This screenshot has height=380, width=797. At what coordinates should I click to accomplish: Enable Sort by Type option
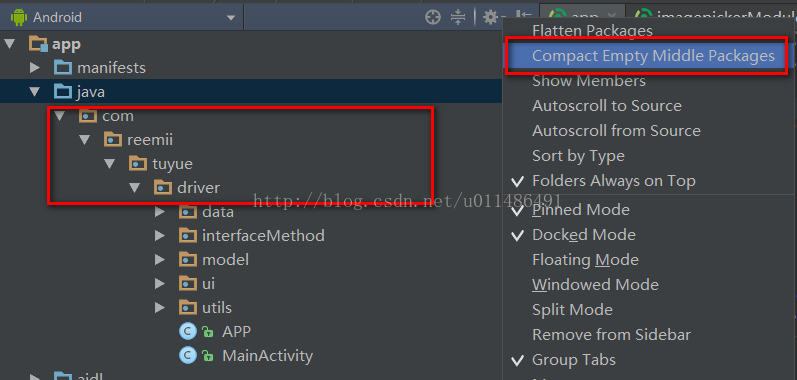coord(650,156)
